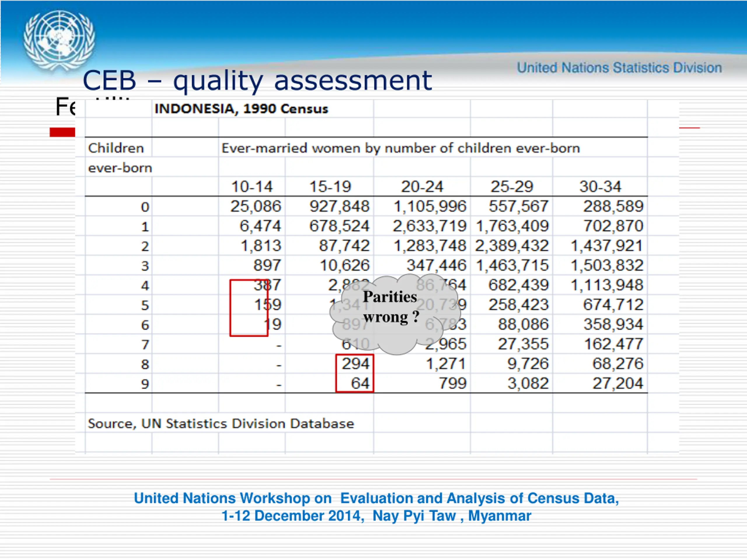Click cell value 1,503,832
Viewport: 747px width, 560px height.
point(607,265)
